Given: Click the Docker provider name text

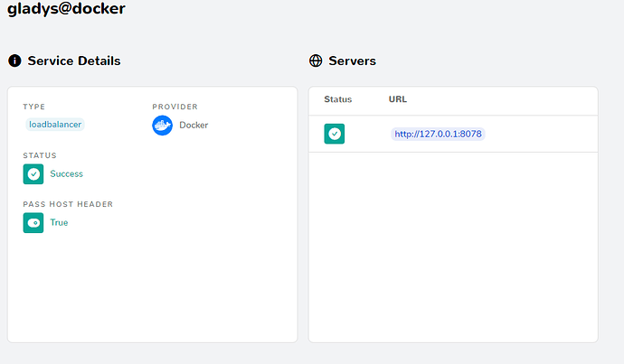Looking at the screenshot, I should click(194, 125).
